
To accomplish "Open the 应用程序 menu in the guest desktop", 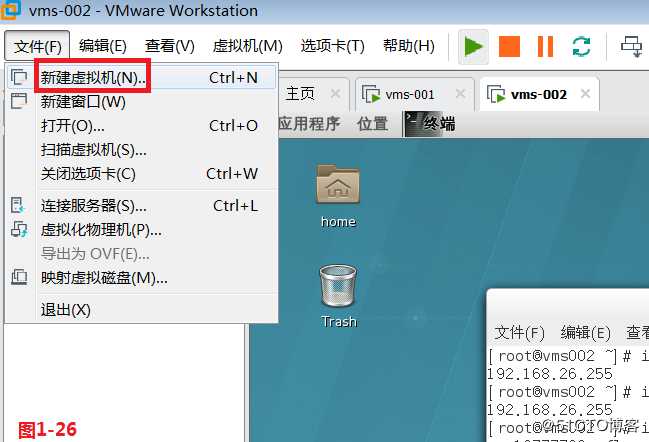I will tap(309, 123).
